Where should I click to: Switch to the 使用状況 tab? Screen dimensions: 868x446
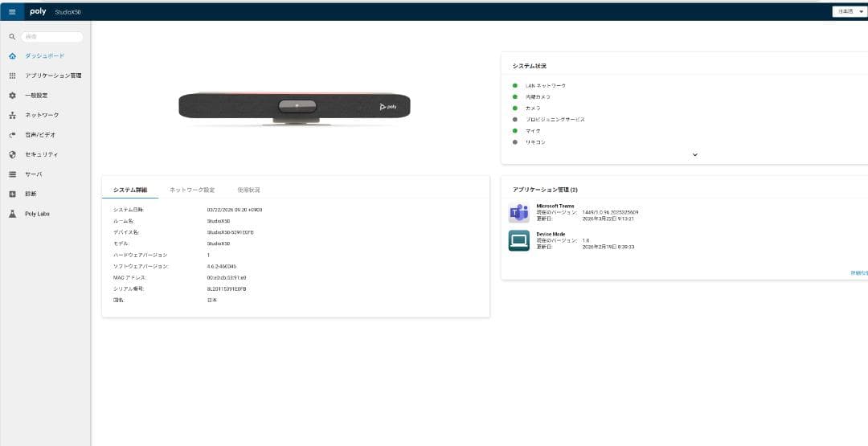tap(248, 190)
